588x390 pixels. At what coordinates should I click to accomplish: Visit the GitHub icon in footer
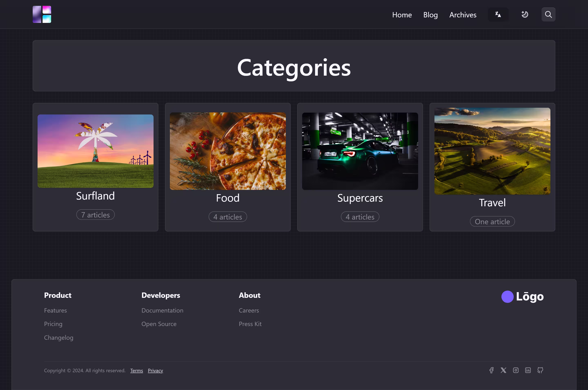pos(540,370)
